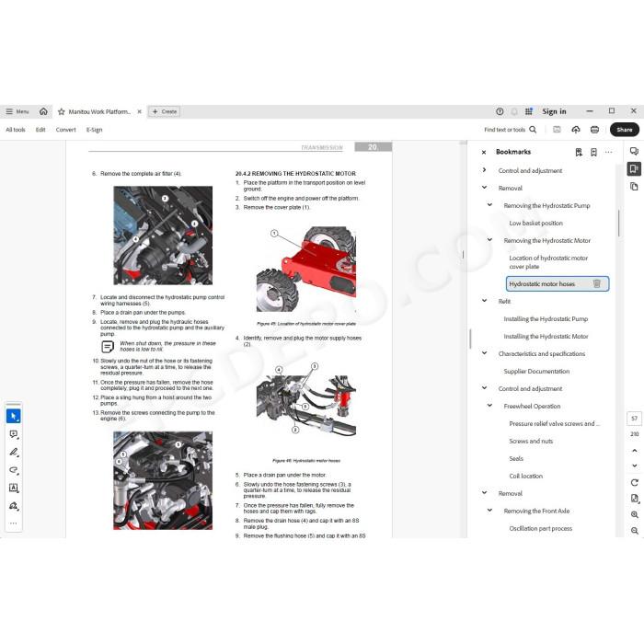Click the zoom out magnifier icon

pos(635,531)
